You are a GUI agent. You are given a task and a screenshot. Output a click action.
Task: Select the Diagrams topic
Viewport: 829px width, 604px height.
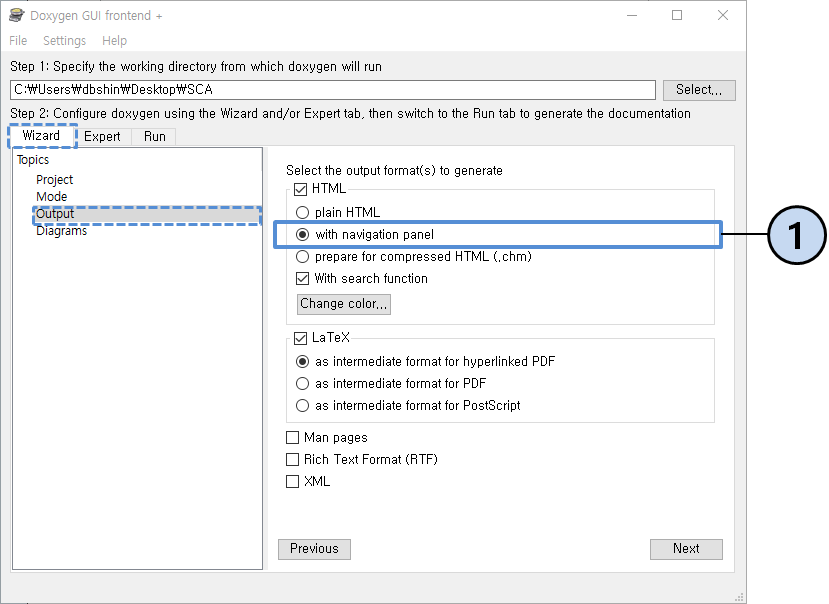61,231
